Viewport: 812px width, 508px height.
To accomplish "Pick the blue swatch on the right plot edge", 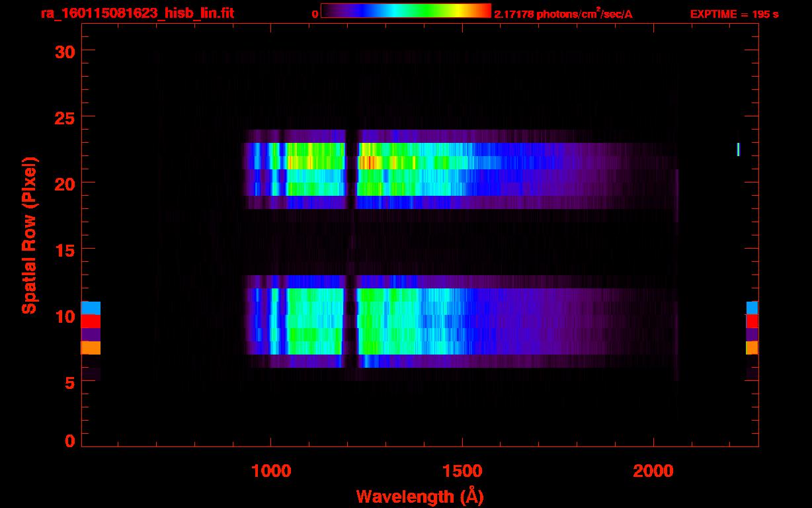I will [752, 308].
